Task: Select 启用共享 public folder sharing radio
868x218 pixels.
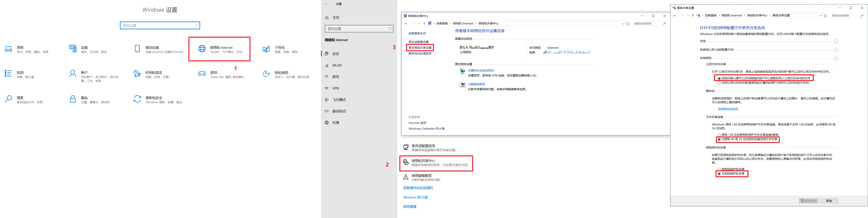Action: click(719, 78)
